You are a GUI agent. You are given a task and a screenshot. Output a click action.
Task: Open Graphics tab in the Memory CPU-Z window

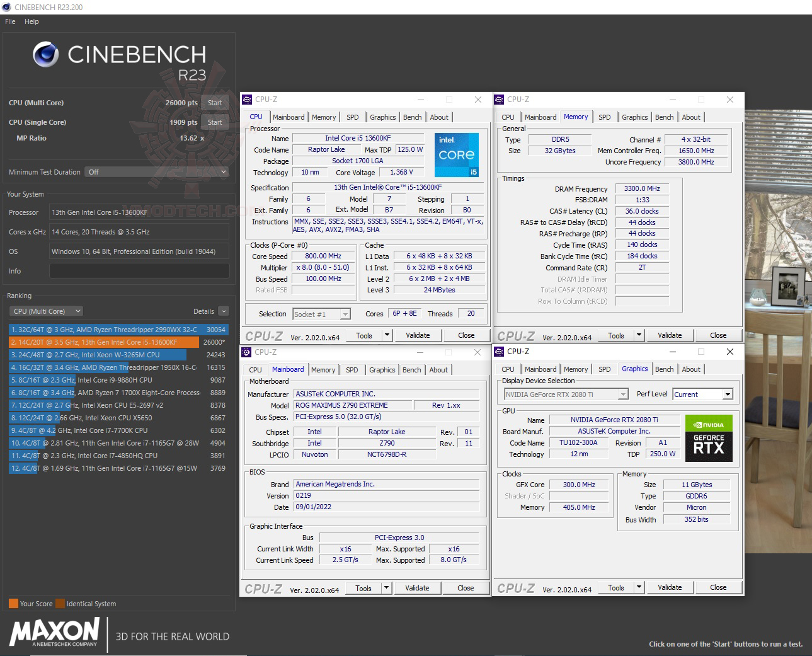pos(635,117)
